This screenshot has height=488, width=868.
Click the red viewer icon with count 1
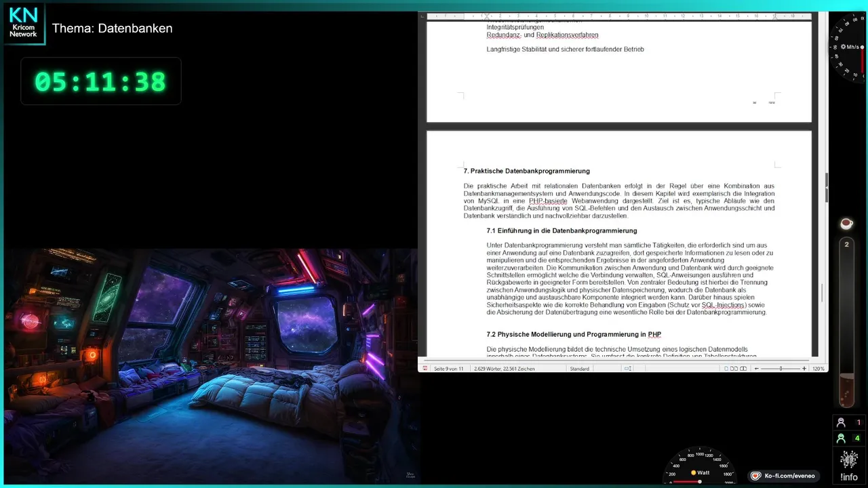point(842,422)
